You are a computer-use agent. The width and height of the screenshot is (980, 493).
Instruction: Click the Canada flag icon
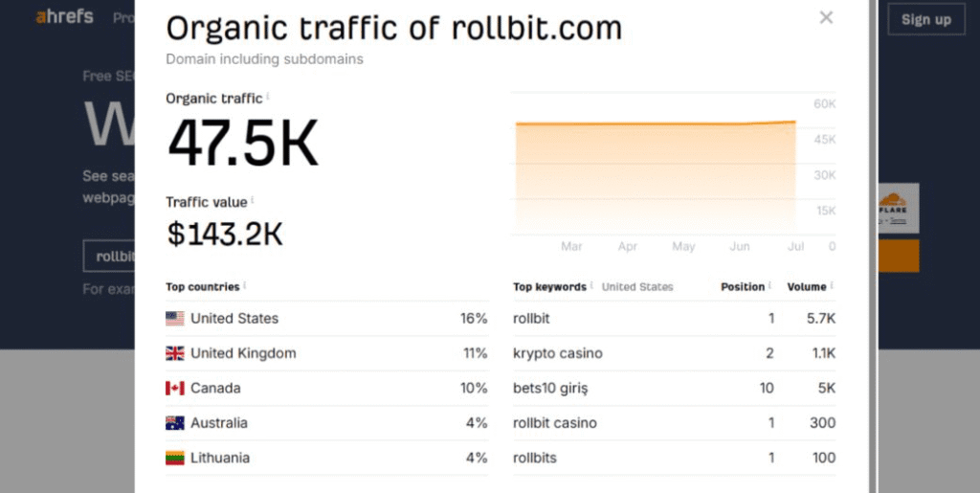175,388
